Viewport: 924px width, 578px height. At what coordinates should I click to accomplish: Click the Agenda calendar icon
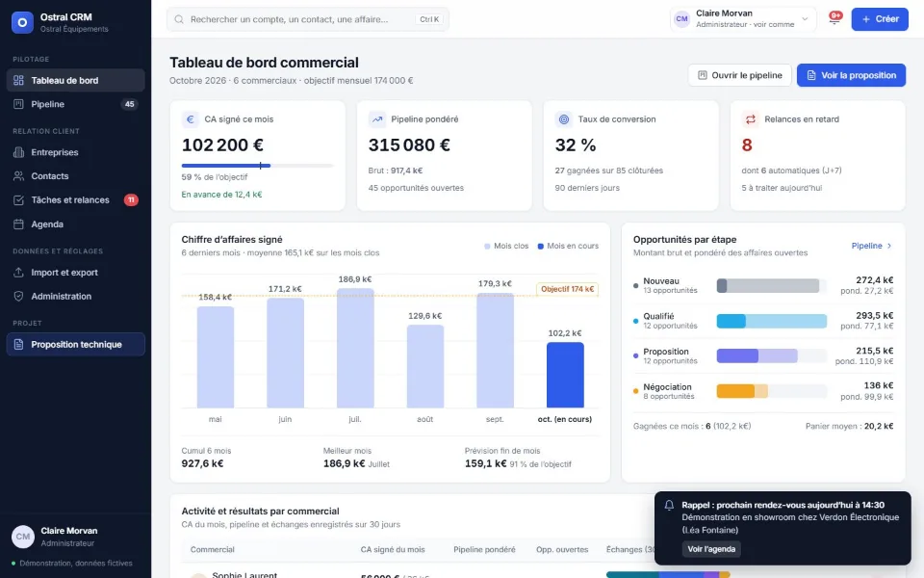(x=19, y=224)
